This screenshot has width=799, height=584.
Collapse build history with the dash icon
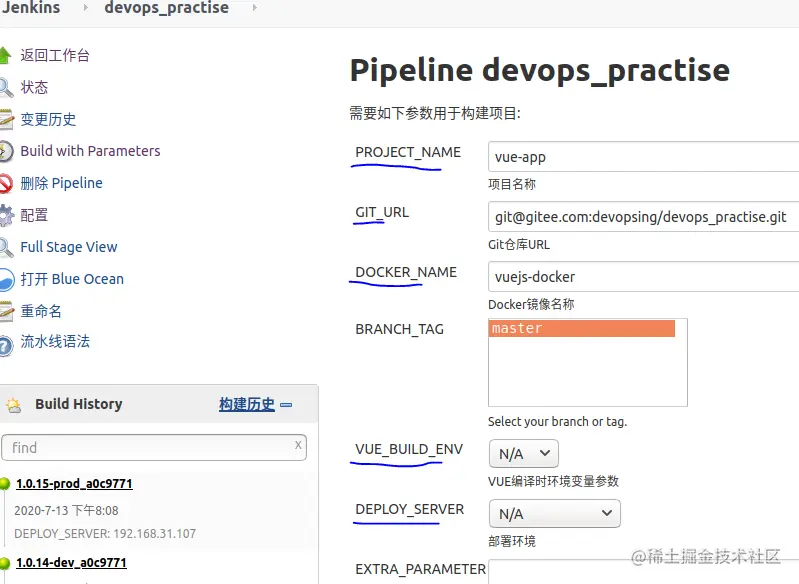(286, 405)
